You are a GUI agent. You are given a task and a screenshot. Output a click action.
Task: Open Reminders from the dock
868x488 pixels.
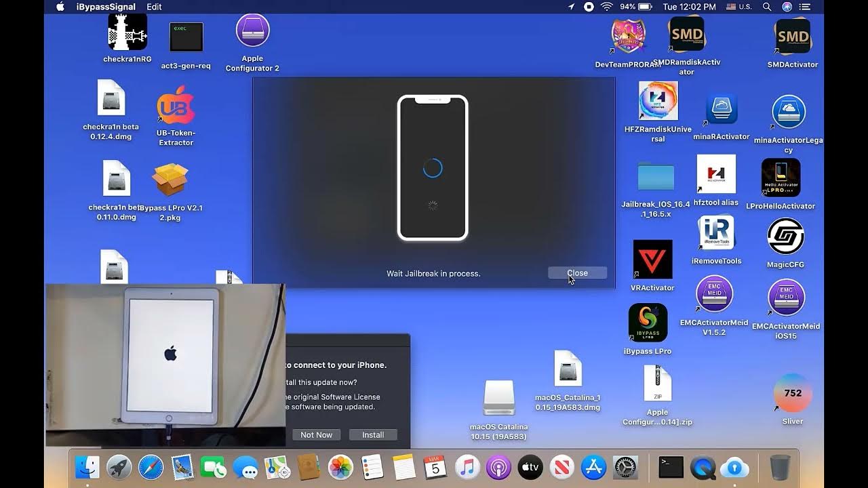(372, 468)
